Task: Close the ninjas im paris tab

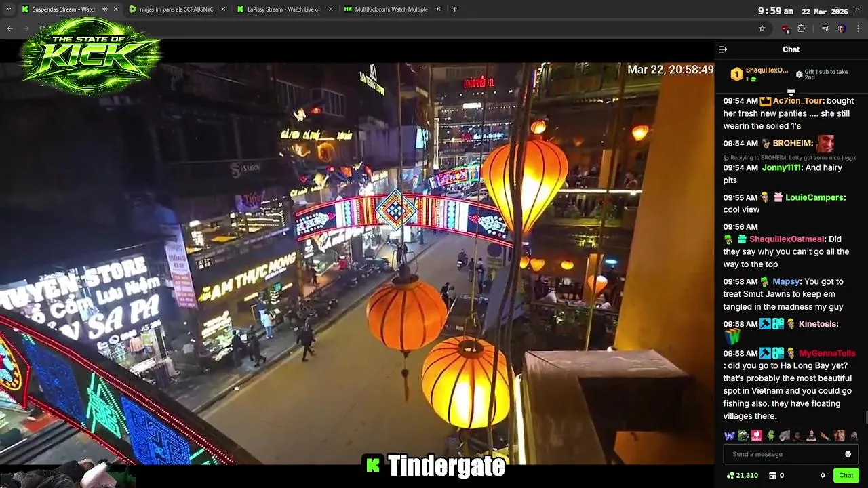Action: click(223, 9)
